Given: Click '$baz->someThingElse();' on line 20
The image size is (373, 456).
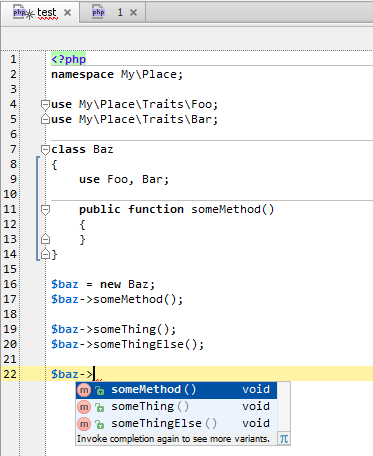Looking at the screenshot, I should tap(127, 344).
